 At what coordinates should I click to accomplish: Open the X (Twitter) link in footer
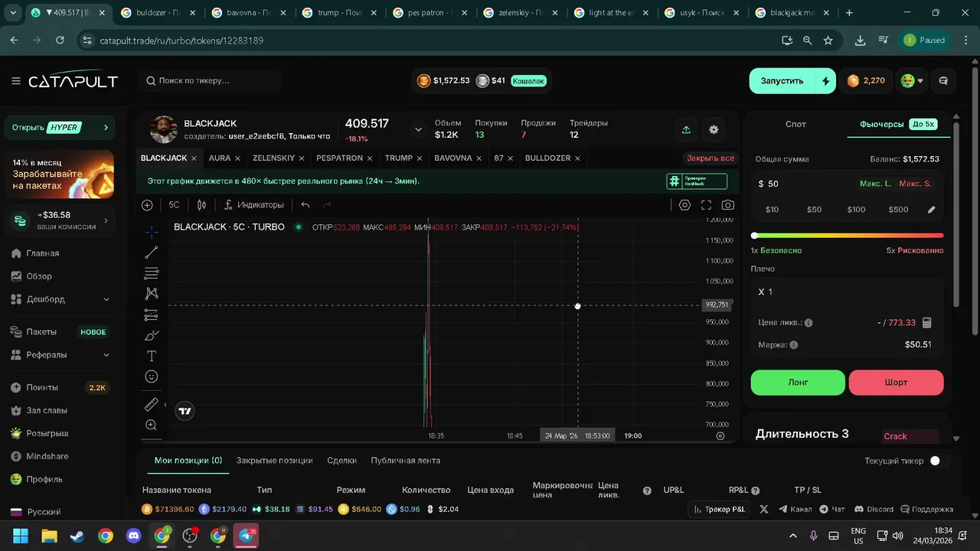coord(764,510)
